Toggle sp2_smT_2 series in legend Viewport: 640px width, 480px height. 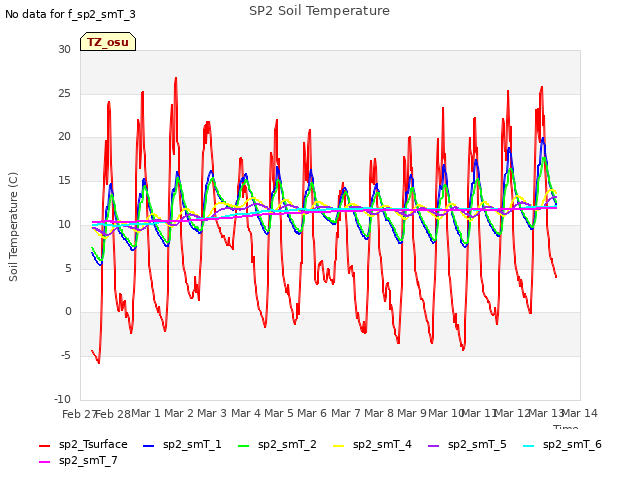coord(278,444)
